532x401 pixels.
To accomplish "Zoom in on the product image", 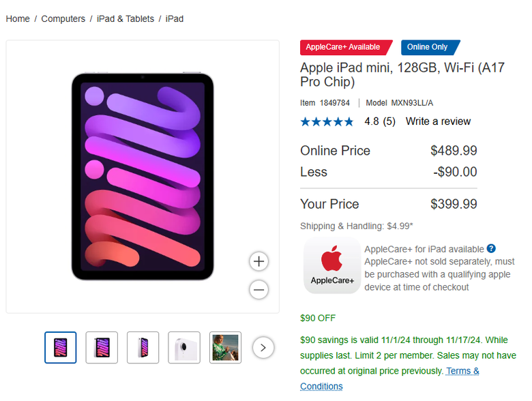I will tap(259, 261).
